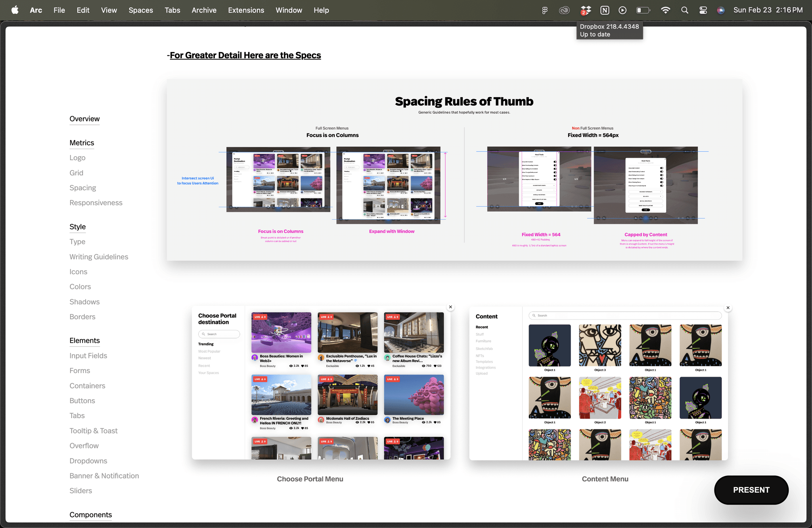Open Spotlight search magnifier icon
812x528 pixels.
tap(684, 10)
